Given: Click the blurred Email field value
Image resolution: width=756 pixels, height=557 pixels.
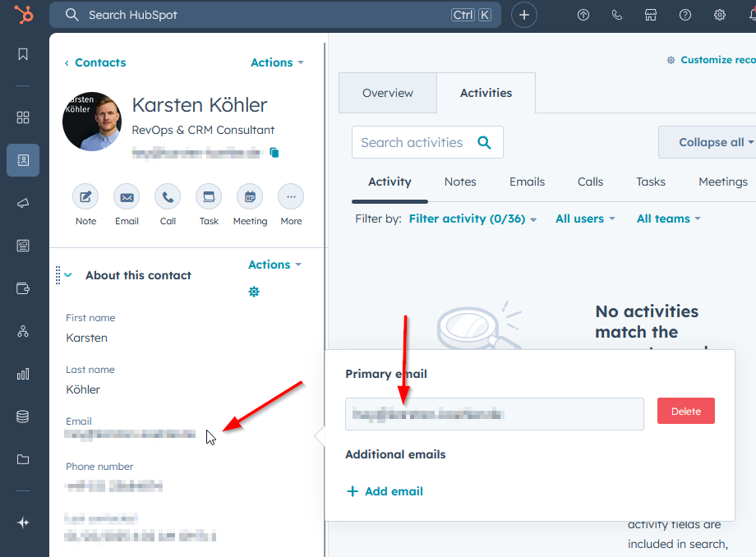Looking at the screenshot, I should 130,435.
